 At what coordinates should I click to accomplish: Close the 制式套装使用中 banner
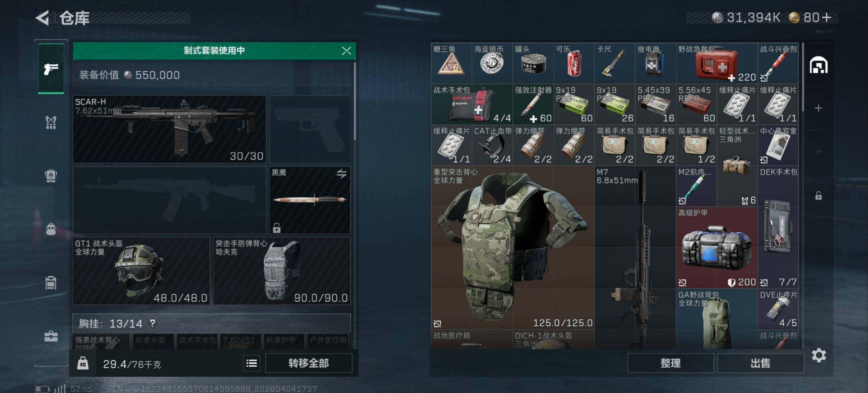tap(346, 51)
